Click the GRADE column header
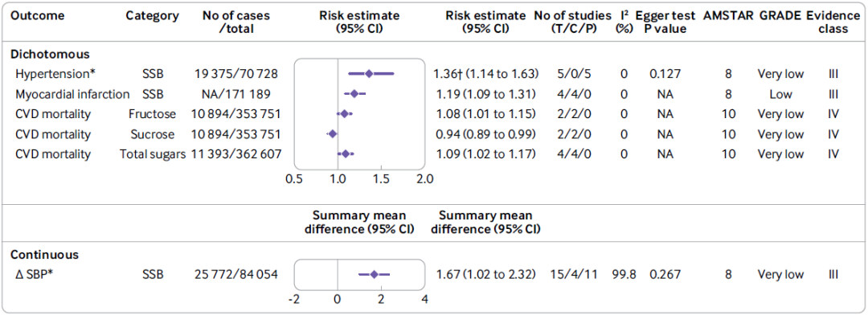 tap(780, 15)
